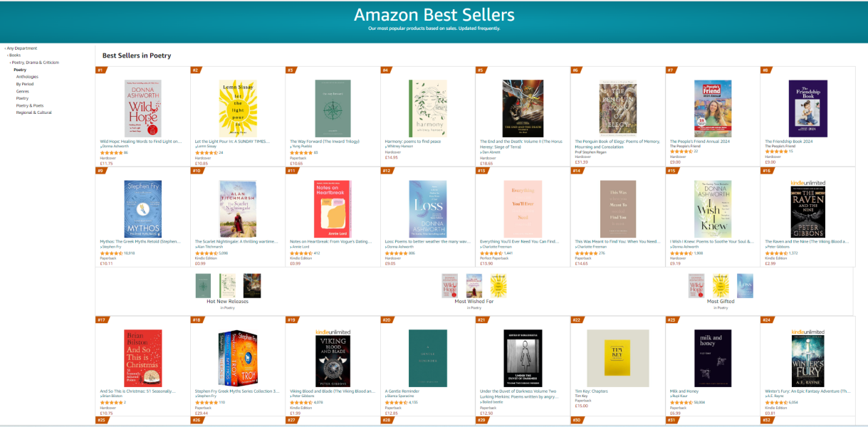Select the Notes on Heartbreak cover image
868x427 pixels.
coord(333,208)
